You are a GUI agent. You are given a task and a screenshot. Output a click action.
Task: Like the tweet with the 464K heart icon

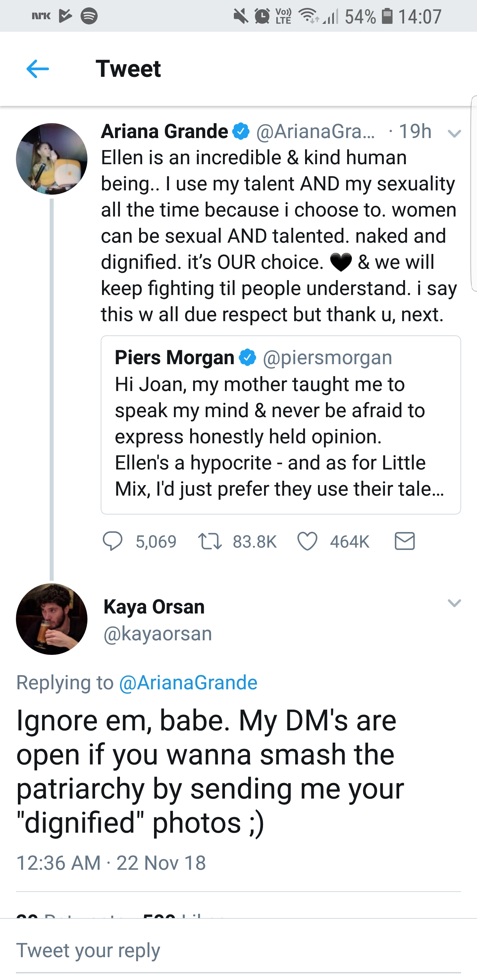(307, 541)
